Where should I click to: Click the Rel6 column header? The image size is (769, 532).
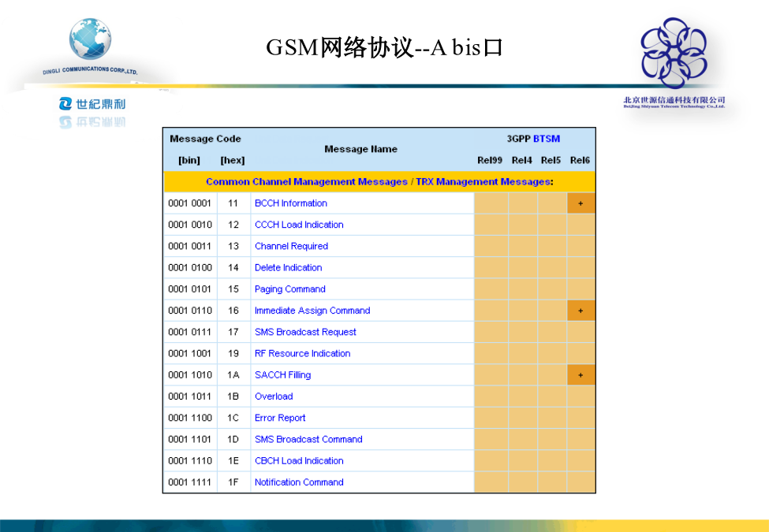[x=580, y=160]
